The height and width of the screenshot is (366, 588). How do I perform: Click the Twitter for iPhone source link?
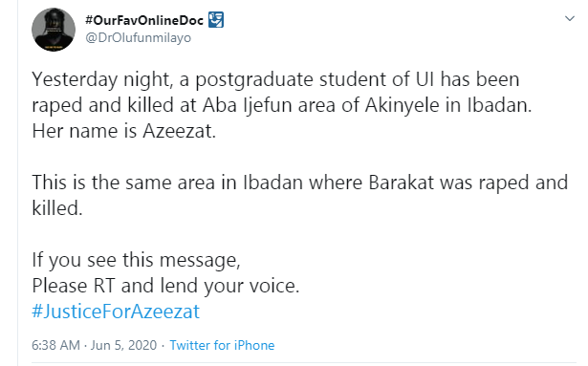point(222,345)
